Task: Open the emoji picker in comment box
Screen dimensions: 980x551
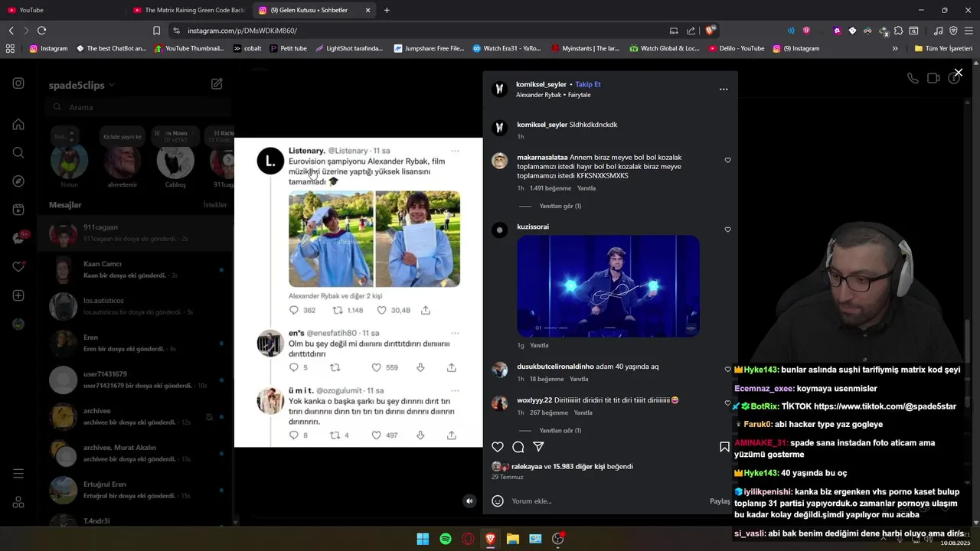Action: click(498, 501)
